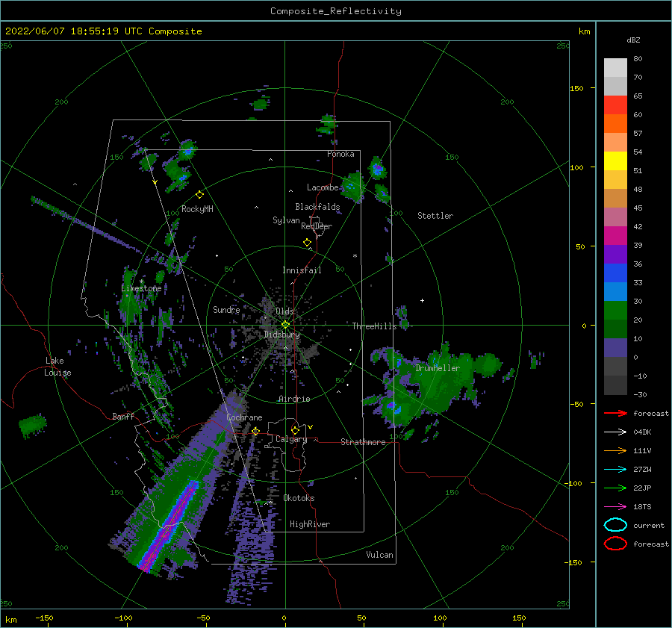Pick the orange 57-60 dBZ swatch
This screenshot has height=628, width=672.
pyautogui.click(x=615, y=124)
